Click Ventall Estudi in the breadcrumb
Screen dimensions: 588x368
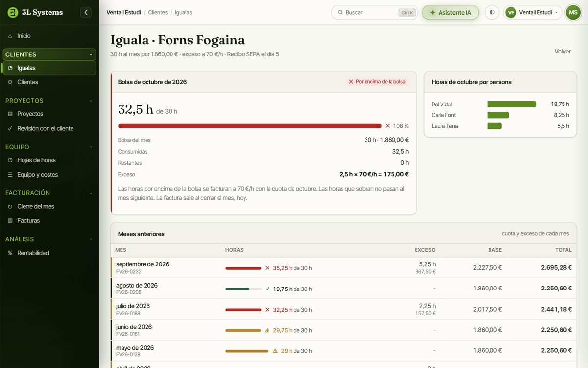pyautogui.click(x=123, y=12)
